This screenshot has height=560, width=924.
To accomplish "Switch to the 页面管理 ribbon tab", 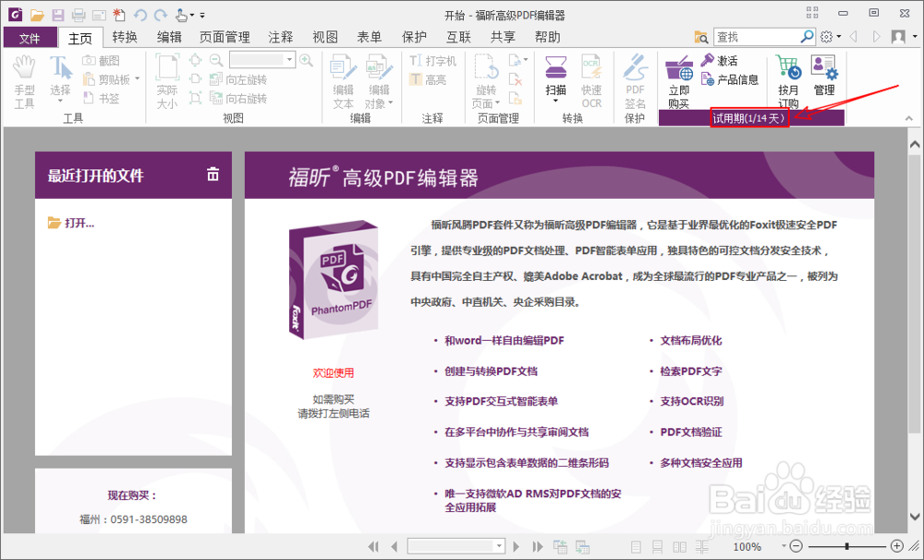I will coord(225,37).
